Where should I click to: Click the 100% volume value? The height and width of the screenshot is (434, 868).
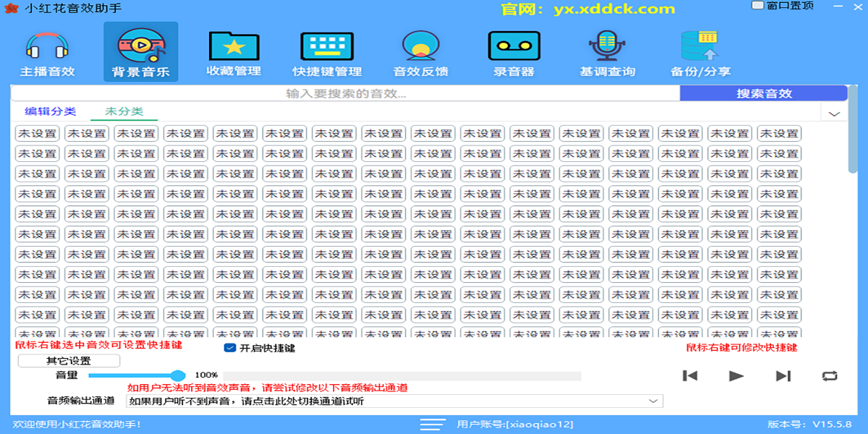[206, 375]
